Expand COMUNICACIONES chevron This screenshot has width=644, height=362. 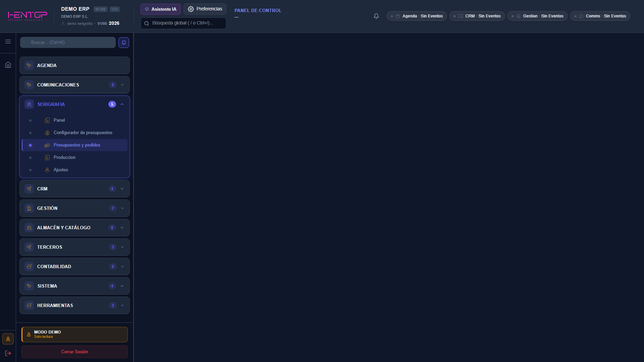click(122, 85)
